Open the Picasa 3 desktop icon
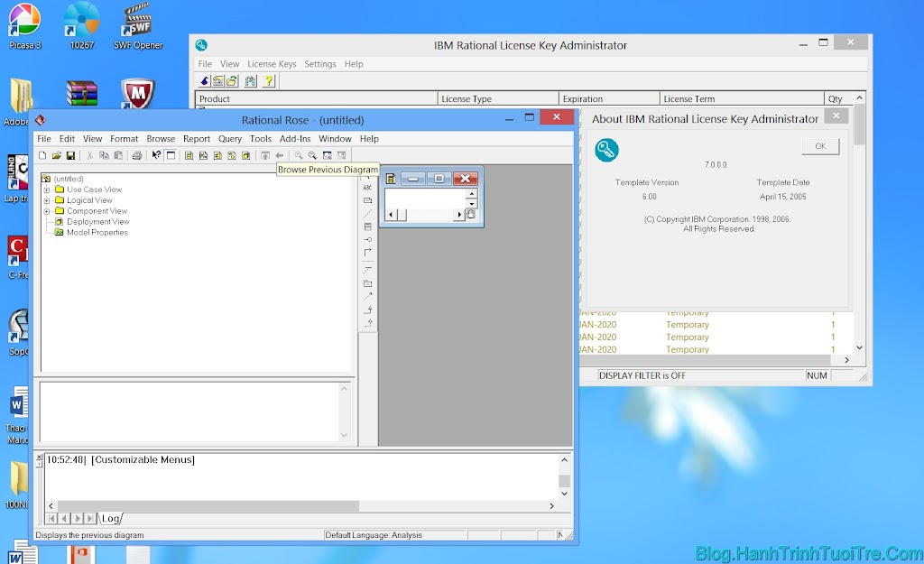 tap(24, 26)
